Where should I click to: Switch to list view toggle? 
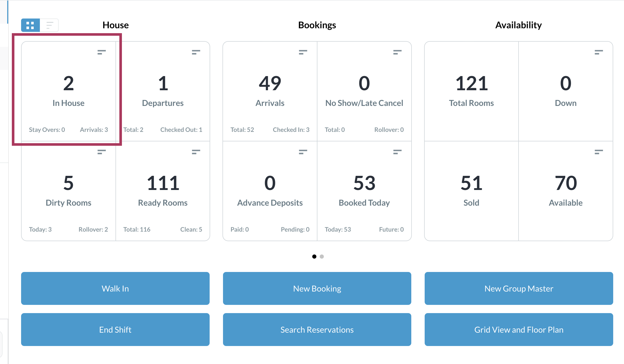point(49,25)
